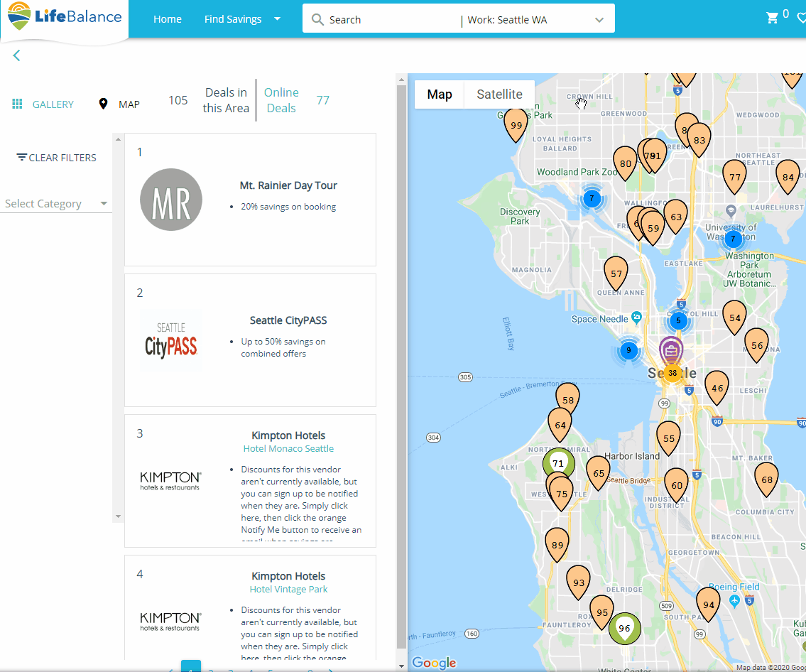Click the green marker 71
Image resolution: width=806 pixels, height=672 pixels.
coord(558,463)
